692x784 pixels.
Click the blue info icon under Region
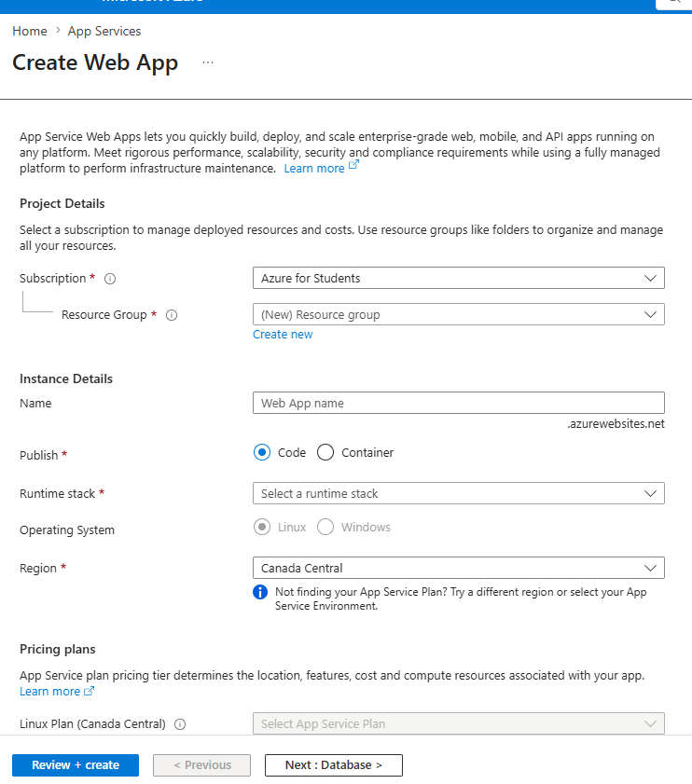point(260,592)
